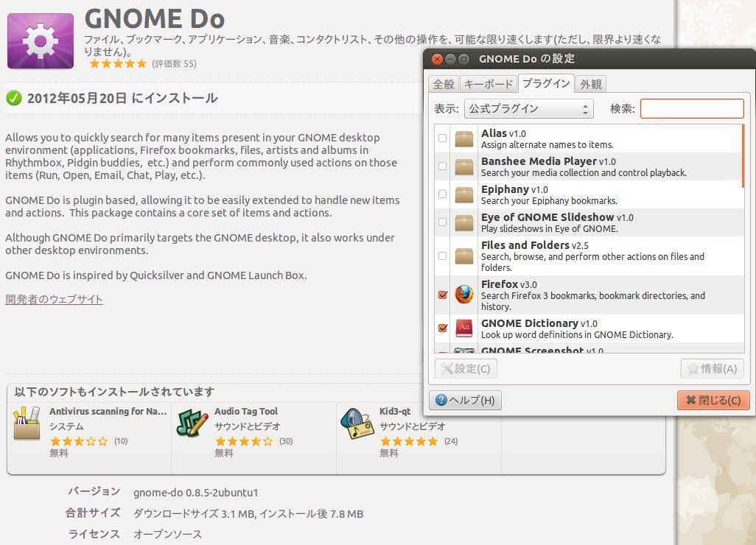Click the 設定(C) button
The image size is (756, 545).
[466, 369]
